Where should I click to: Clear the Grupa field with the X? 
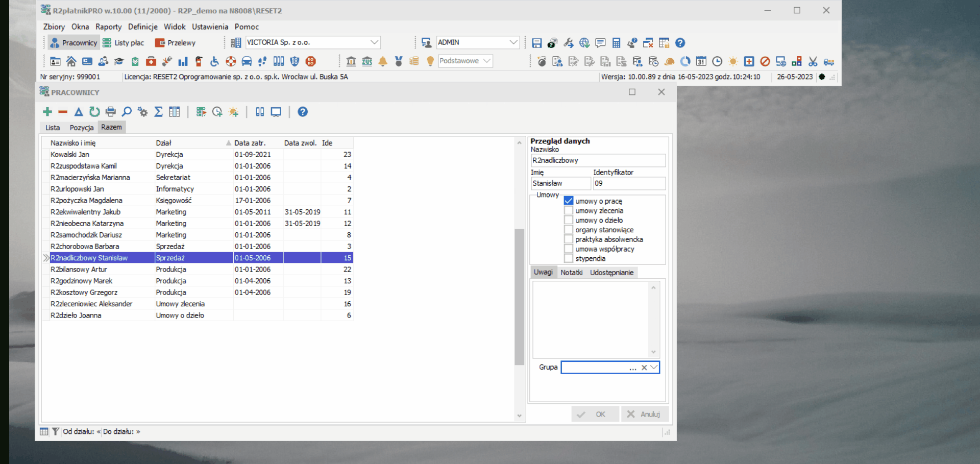644,368
